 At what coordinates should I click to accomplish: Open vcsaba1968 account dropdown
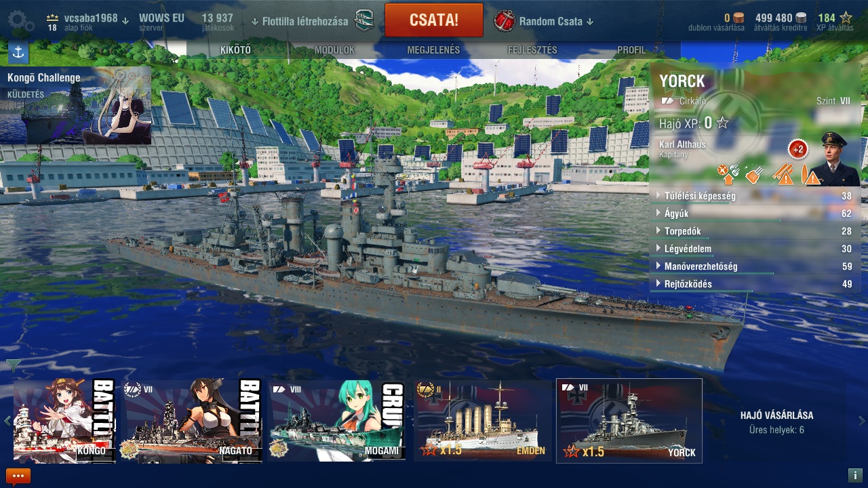tap(96, 19)
